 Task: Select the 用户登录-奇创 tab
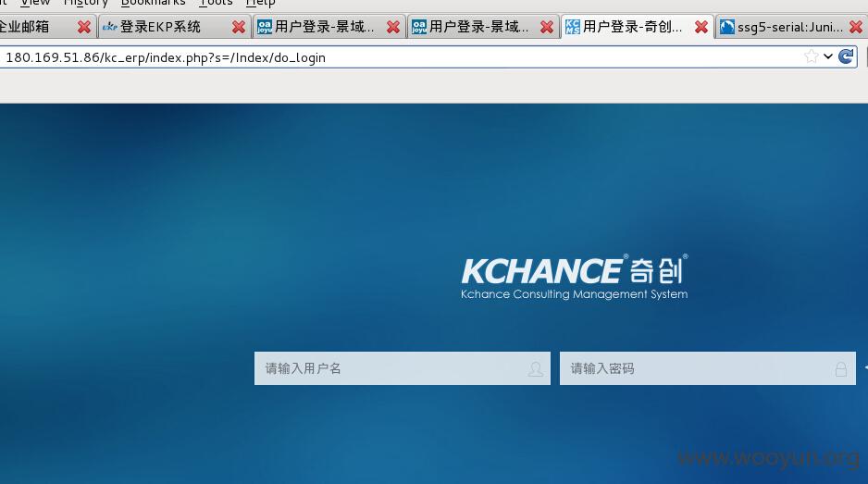638,27
